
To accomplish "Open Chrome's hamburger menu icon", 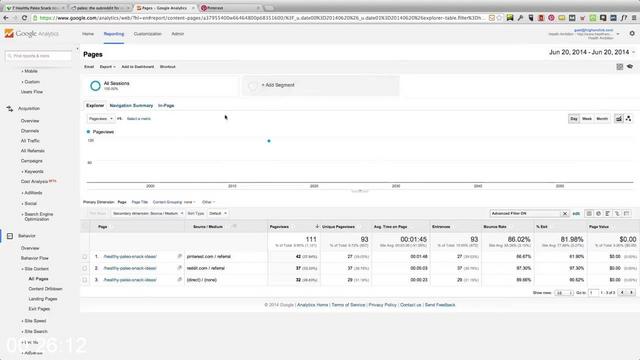I will click(634, 18).
